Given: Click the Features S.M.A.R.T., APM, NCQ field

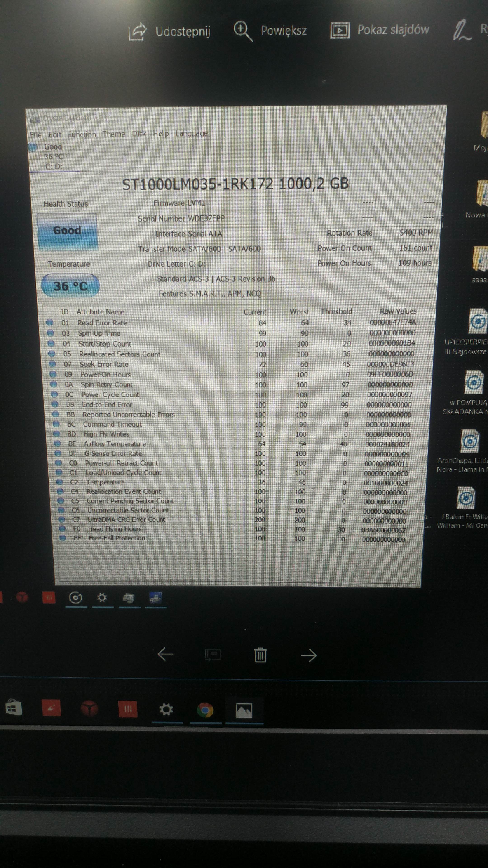Looking at the screenshot, I should (310, 293).
